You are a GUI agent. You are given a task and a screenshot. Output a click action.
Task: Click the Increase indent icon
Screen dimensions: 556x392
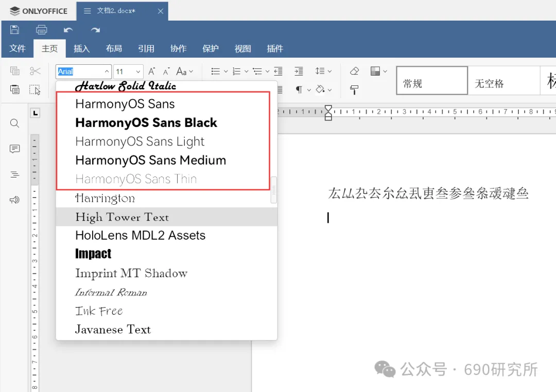(x=299, y=71)
